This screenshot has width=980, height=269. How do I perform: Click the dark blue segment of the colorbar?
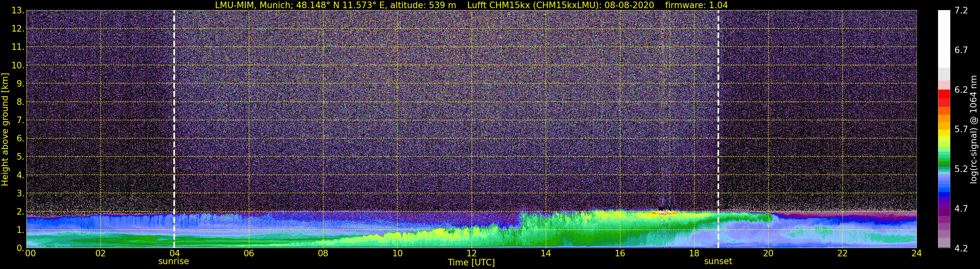[944, 194]
